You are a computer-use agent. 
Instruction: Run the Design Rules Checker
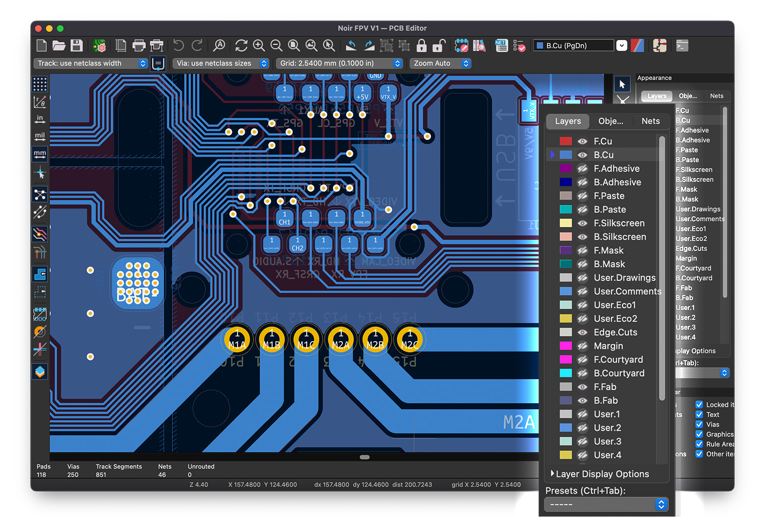pos(520,45)
